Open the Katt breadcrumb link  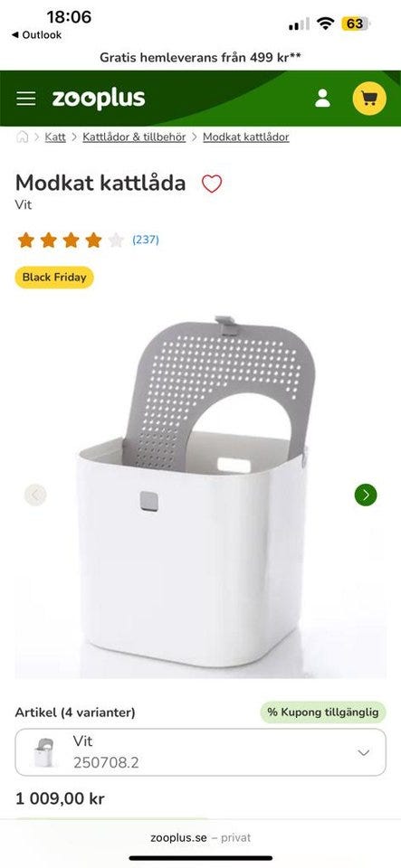(x=55, y=137)
